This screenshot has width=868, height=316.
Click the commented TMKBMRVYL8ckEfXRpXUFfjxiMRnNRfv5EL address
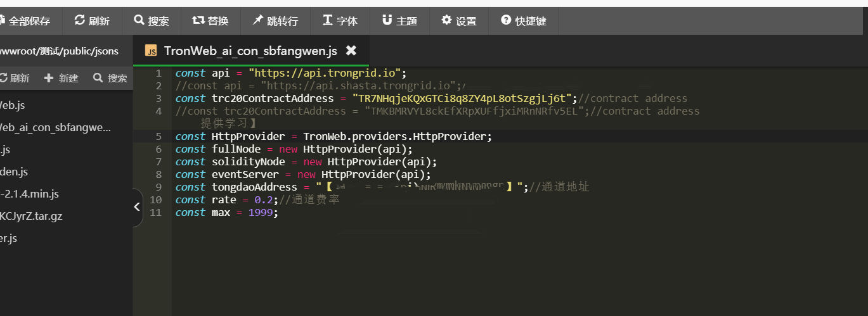tap(474, 111)
